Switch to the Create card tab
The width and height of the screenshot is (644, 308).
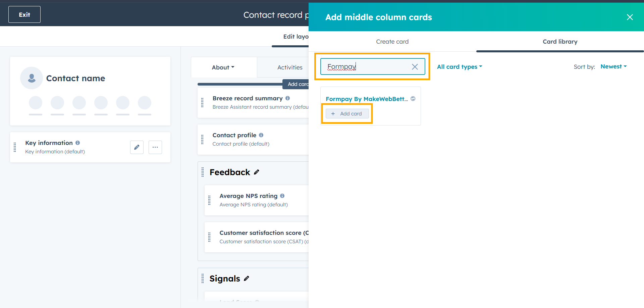click(x=392, y=42)
